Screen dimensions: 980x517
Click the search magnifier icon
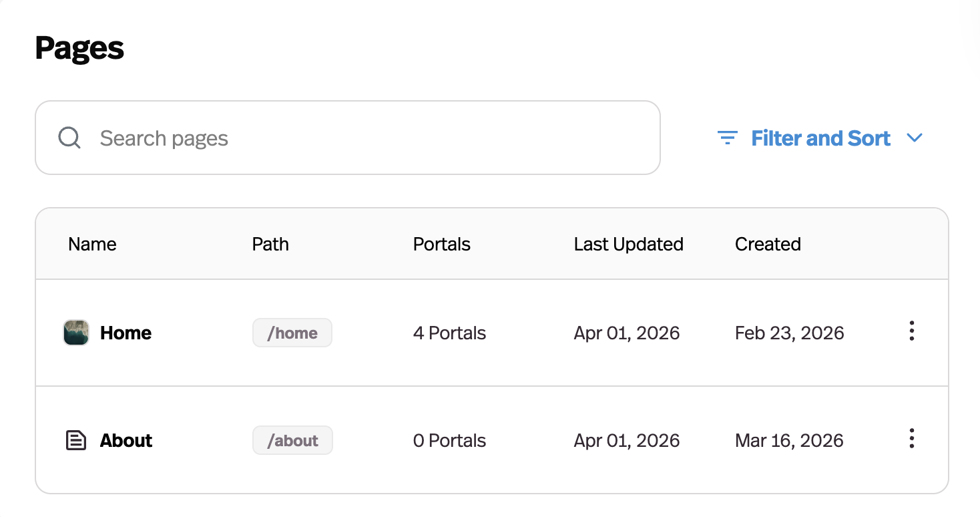pos(69,138)
